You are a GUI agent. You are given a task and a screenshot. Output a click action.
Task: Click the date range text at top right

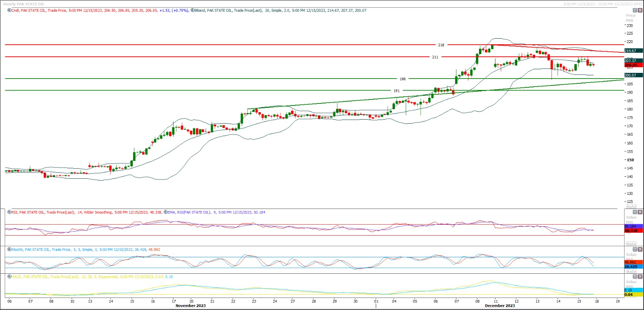coord(603,4)
